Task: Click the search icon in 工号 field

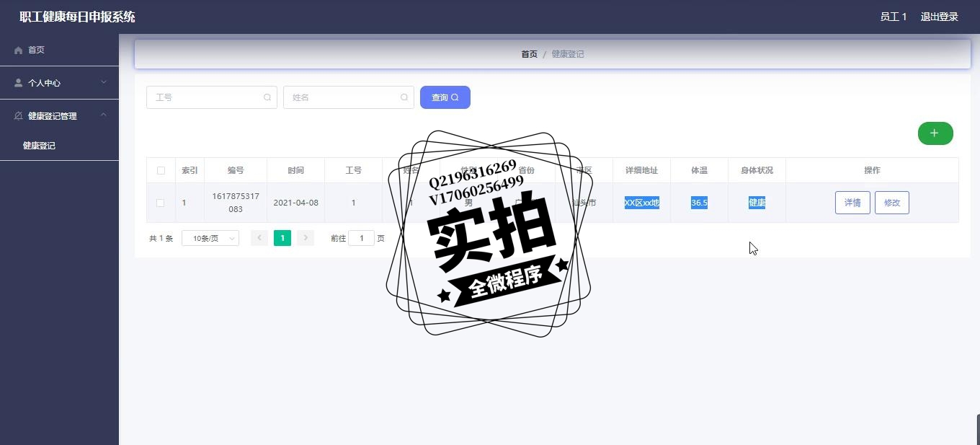Action: click(267, 97)
